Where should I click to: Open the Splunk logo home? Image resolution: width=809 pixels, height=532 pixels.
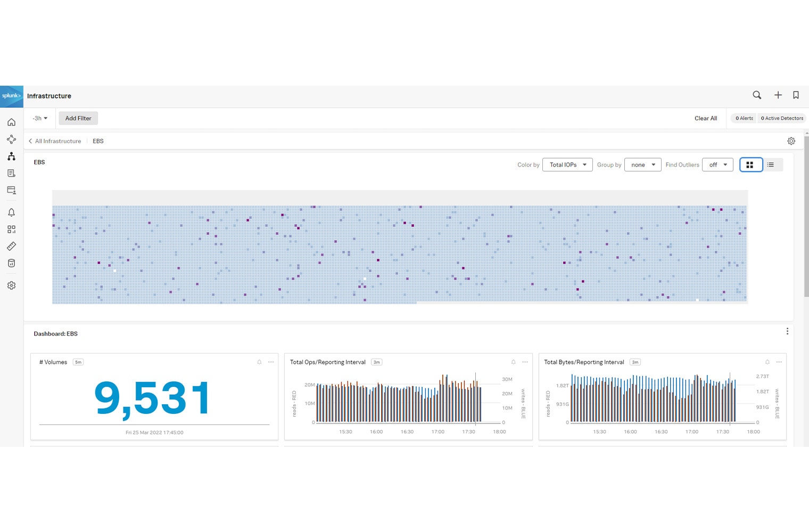(x=11, y=96)
